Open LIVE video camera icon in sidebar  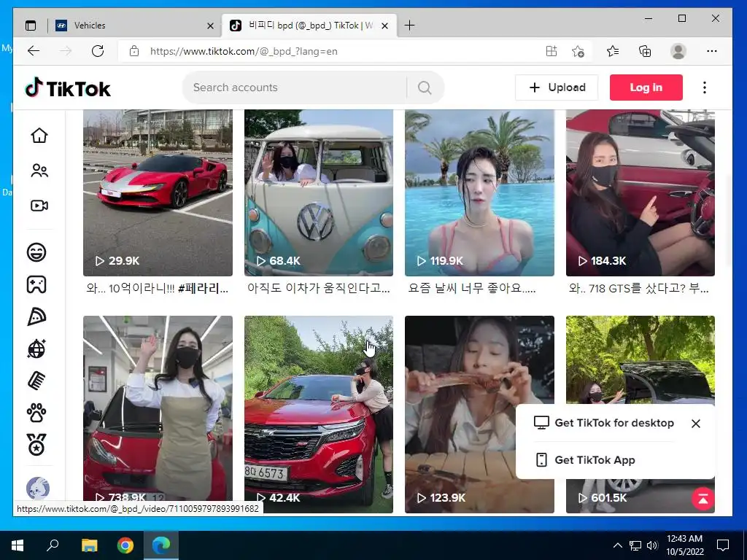pyautogui.click(x=39, y=206)
